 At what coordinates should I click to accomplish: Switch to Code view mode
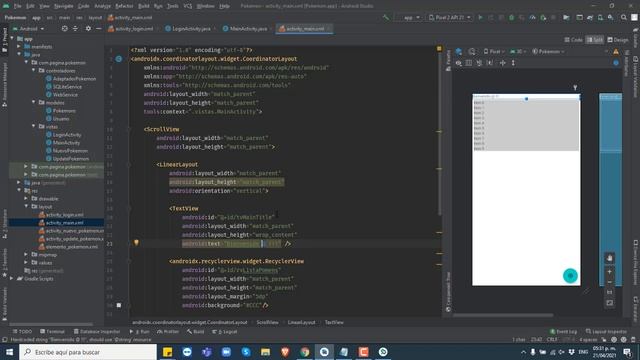click(573, 40)
